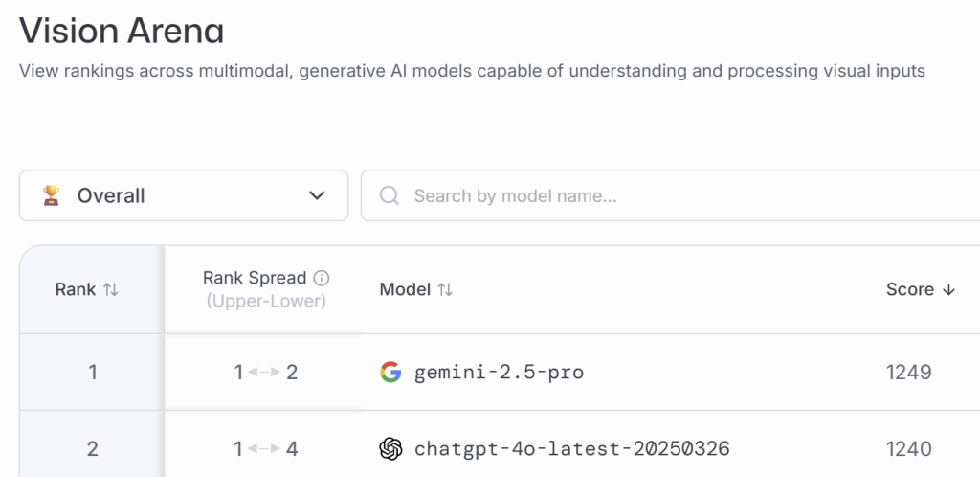980x477 pixels.
Task: Open the chatgpt-4o-latest-20250326 model name
Action: point(571,448)
